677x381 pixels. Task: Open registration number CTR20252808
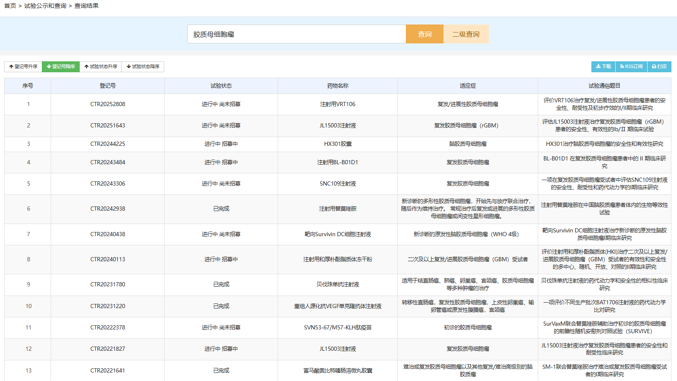point(108,104)
